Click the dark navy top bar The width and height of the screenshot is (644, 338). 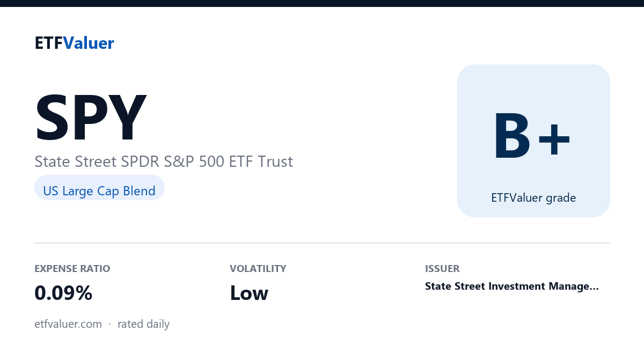click(322, 3)
